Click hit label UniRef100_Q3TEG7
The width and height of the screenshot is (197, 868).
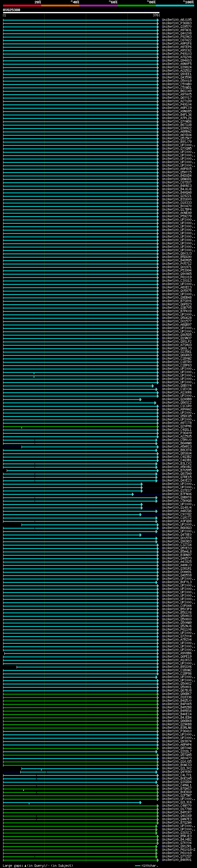coord(177,491)
